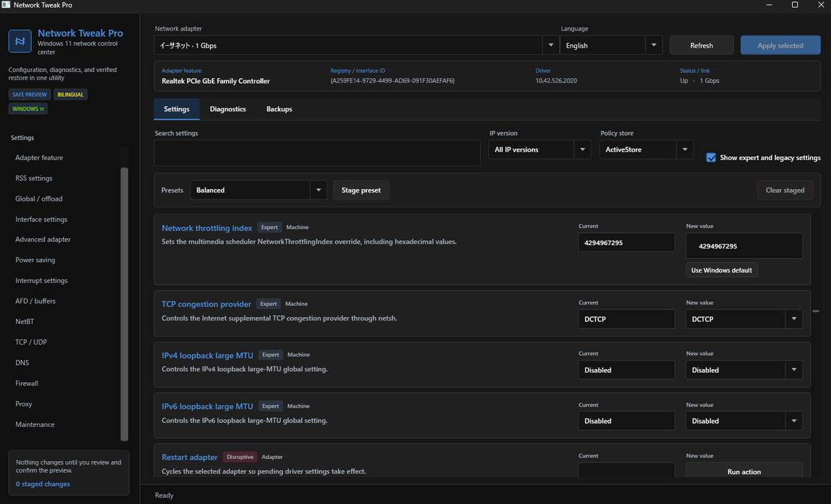The image size is (831, 504).
Task: Open TCP congestion provider new value dropdown
Action: 744,319
